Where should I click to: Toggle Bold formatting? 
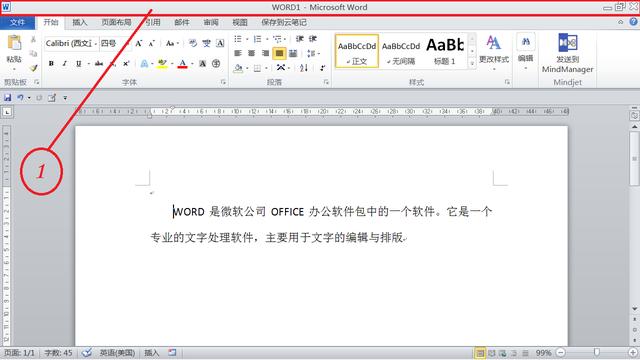click(x=51, y=64)
